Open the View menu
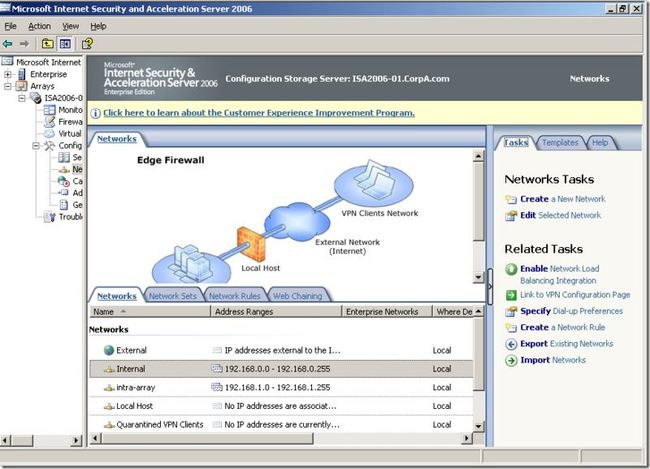650x469 pixels. tap(70, 26)
